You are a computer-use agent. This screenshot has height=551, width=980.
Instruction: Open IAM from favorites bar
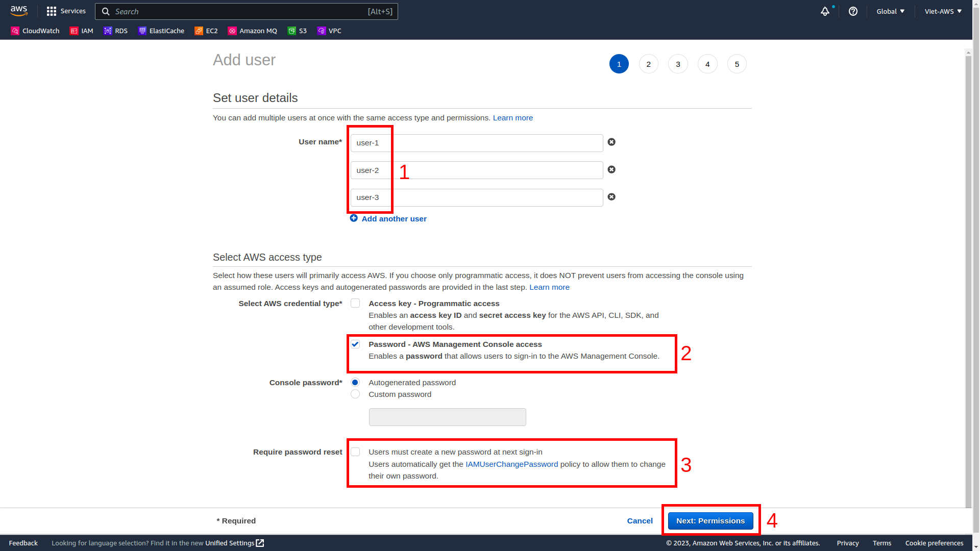coord(82,31)
